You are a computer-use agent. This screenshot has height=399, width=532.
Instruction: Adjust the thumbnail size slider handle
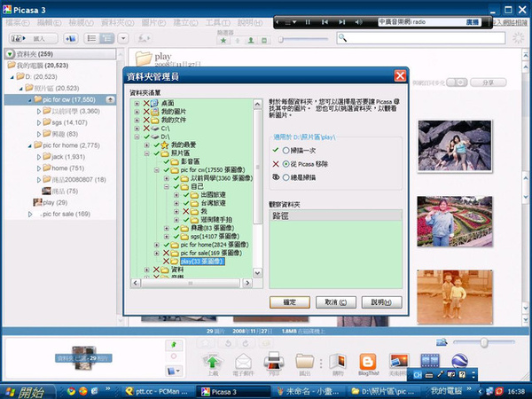[x=484, y=342]
